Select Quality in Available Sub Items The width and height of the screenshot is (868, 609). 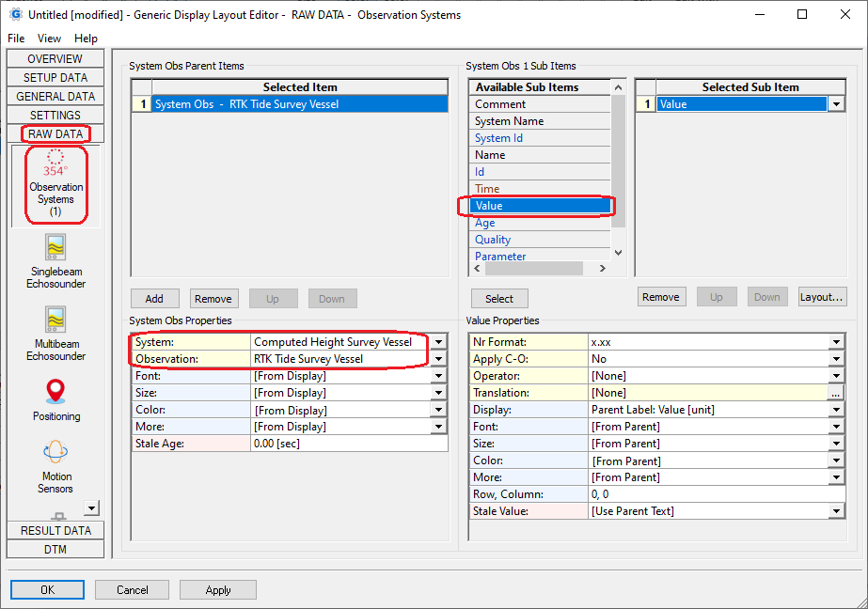coord(493,240)
